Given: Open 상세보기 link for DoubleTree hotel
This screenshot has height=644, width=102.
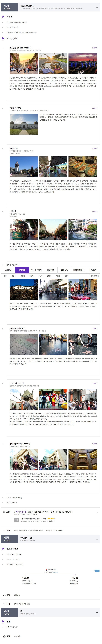Looking at the screenshot, I should (52, 521).
